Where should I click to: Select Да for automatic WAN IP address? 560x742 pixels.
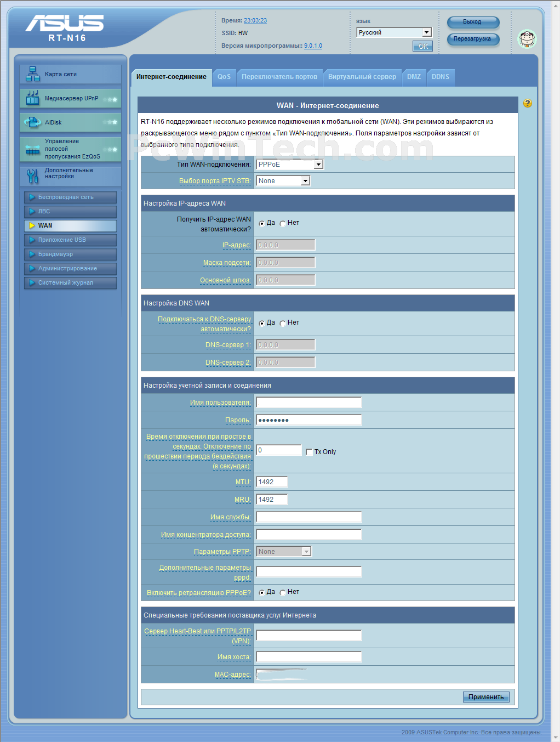pyautogui.click(x=261, y=223)
